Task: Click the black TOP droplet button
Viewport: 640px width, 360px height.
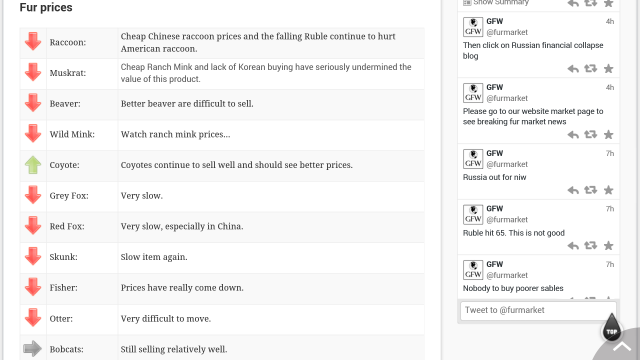Action: coord(611,327)
